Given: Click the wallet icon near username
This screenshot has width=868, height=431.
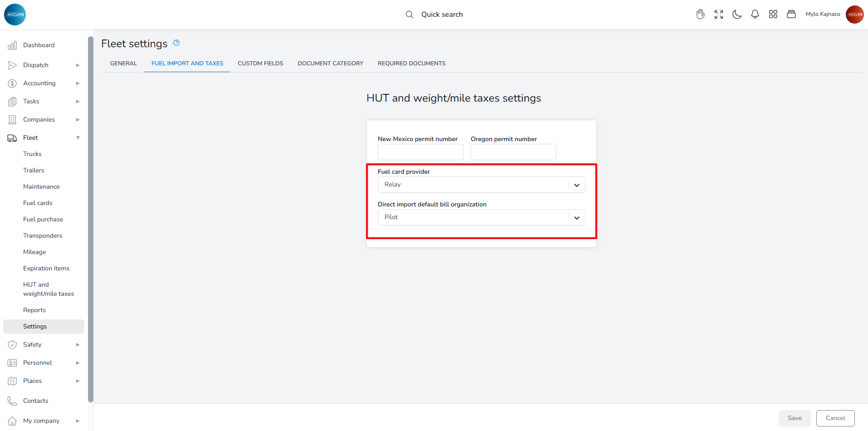Looking at the screenshot, I should pyautogui.click(x=791, y=15).
